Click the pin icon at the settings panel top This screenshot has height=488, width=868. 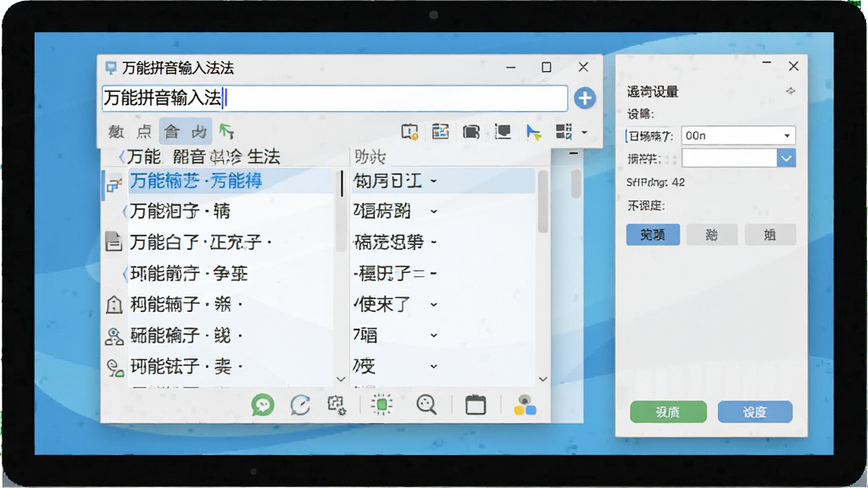791,91
